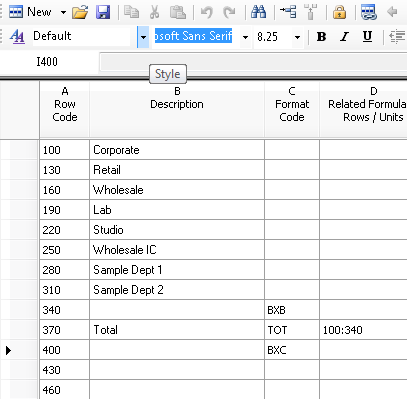Click row code cell 430
407x399 pixels.
click(65, 370)
